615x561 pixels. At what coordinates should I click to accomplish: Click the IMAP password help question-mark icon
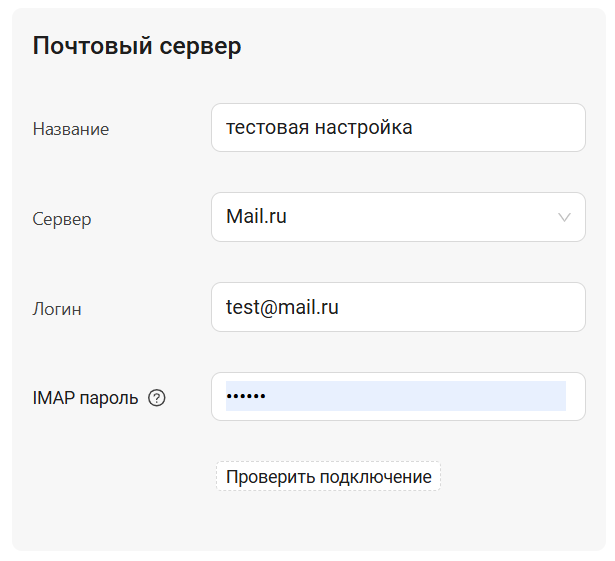click(156, 398)
